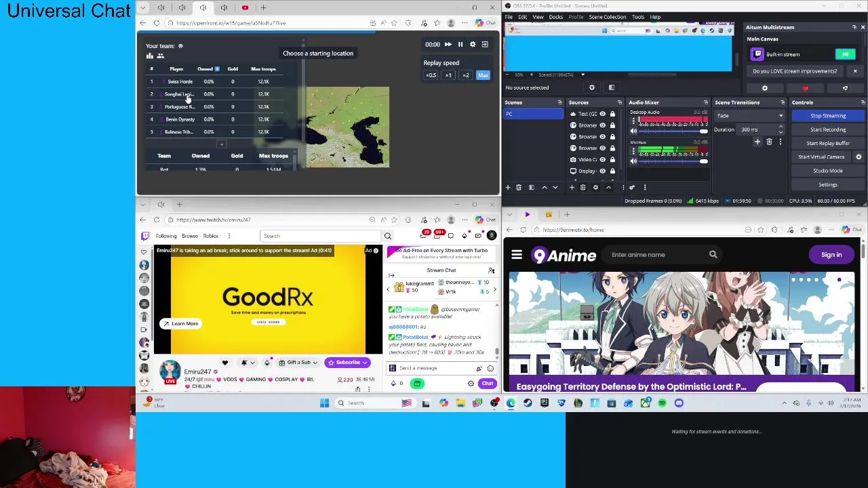The width and height of the screenshot is (868, 488).
Task: Type in Twitch search field
Action: pos(321,236)
